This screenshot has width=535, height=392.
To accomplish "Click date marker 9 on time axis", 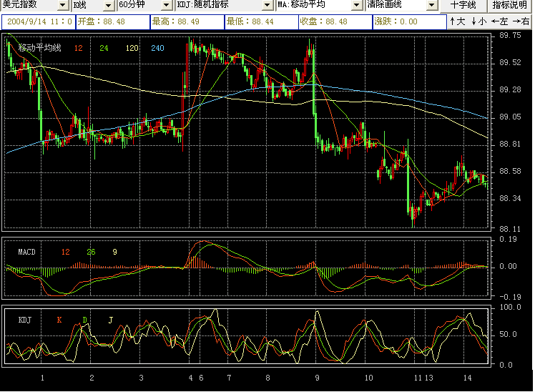I will pos(317,377).
